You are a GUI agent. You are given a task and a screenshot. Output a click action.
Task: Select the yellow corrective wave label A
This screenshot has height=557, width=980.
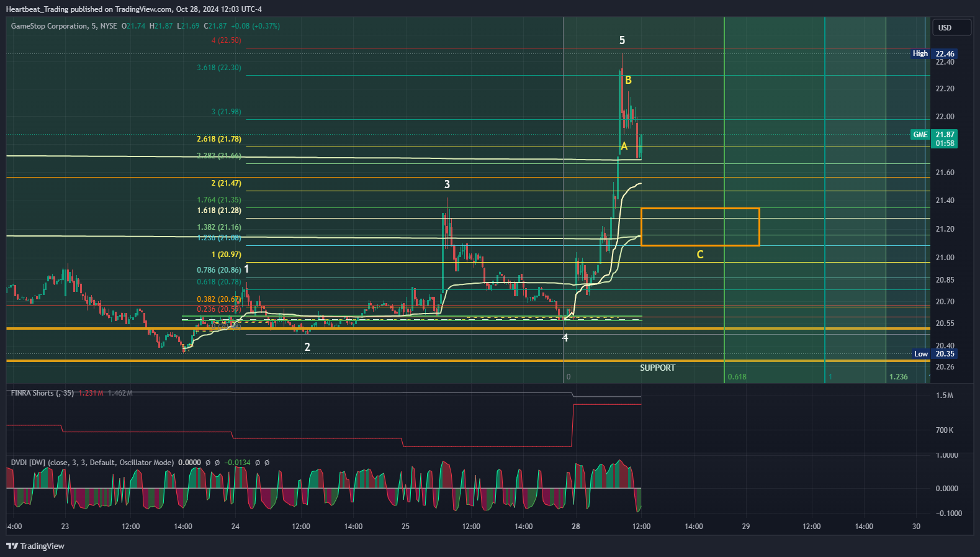click(x=624, y=146)
